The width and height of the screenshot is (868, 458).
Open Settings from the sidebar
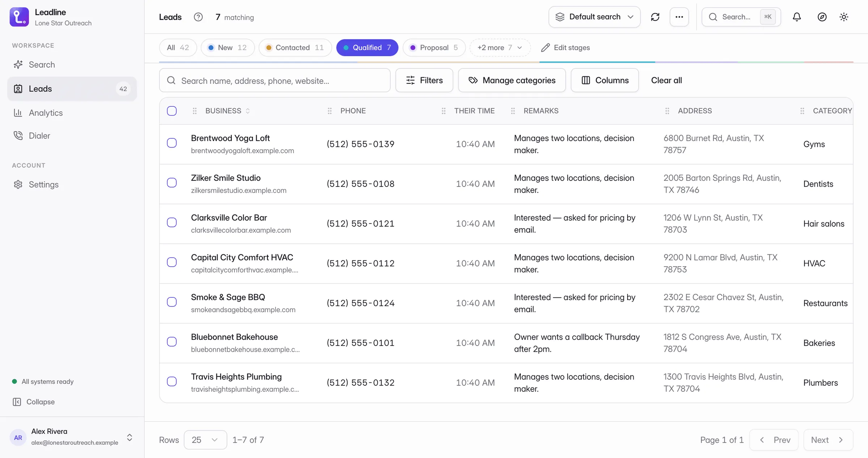coord(72,184)
